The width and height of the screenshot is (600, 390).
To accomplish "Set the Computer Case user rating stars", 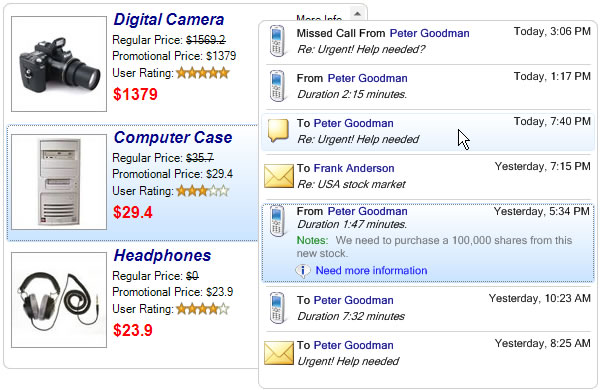I will (x=203, y=191).
